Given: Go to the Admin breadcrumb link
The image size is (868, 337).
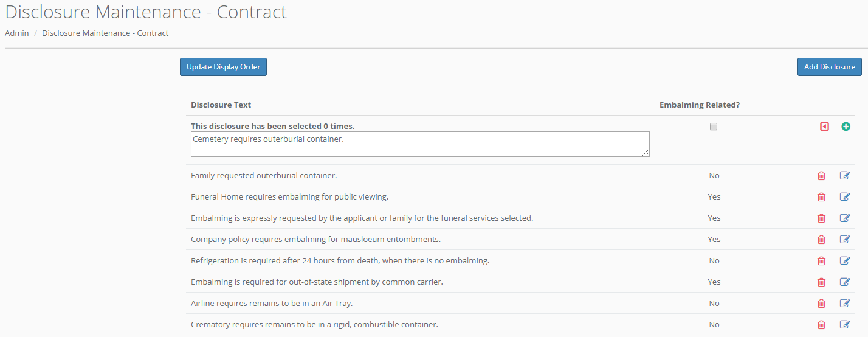Looking at the screenshot, I should coord(17,33).
